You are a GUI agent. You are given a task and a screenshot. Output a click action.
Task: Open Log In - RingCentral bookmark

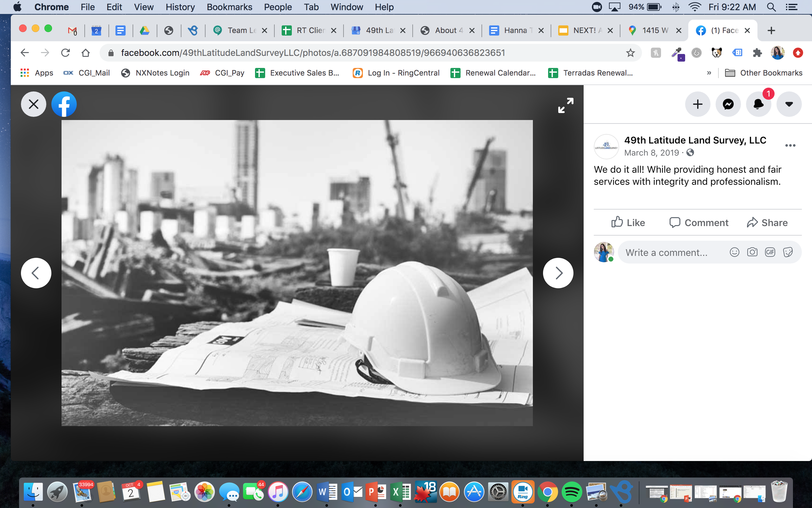pyautogui.click(x=396, y=73)
